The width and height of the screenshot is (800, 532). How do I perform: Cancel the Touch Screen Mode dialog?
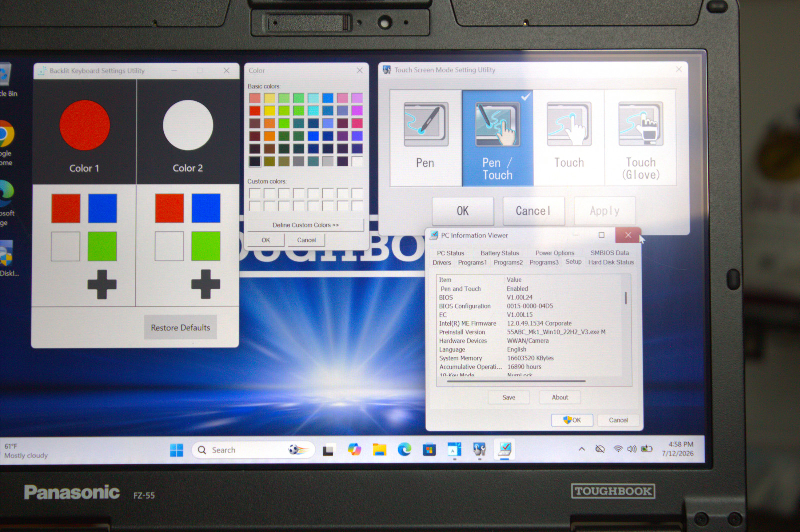533,211
